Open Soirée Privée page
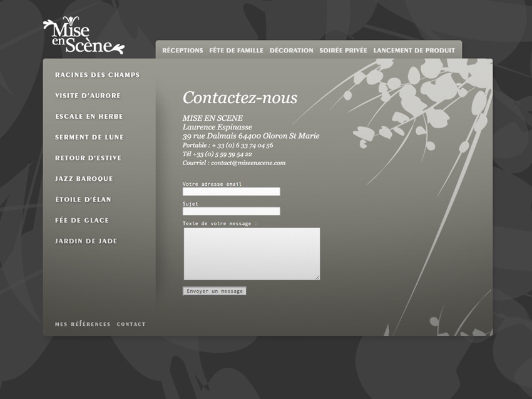The height and width of the screenshot is (399, 532). (x=343, y=51)
